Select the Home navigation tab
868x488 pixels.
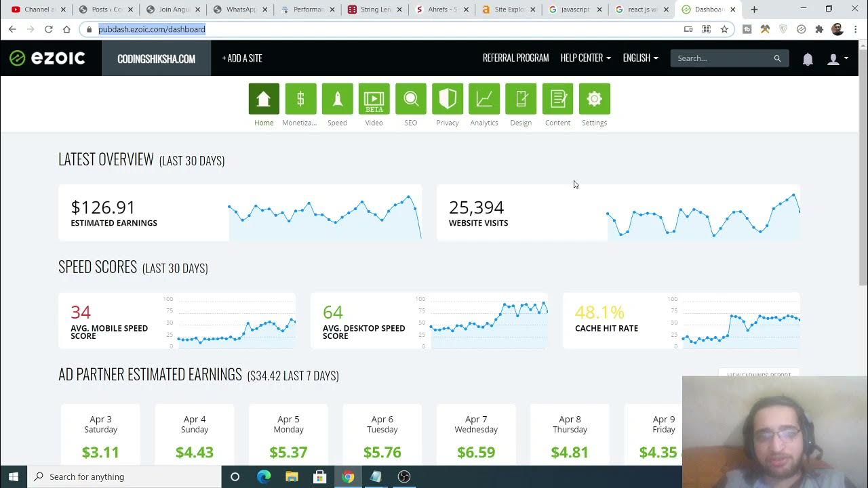pos(264,99)
